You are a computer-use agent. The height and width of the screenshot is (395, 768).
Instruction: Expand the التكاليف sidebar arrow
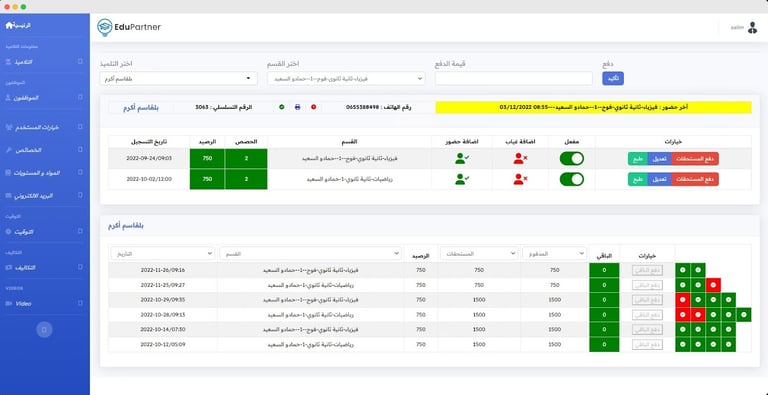coord(80,268)
